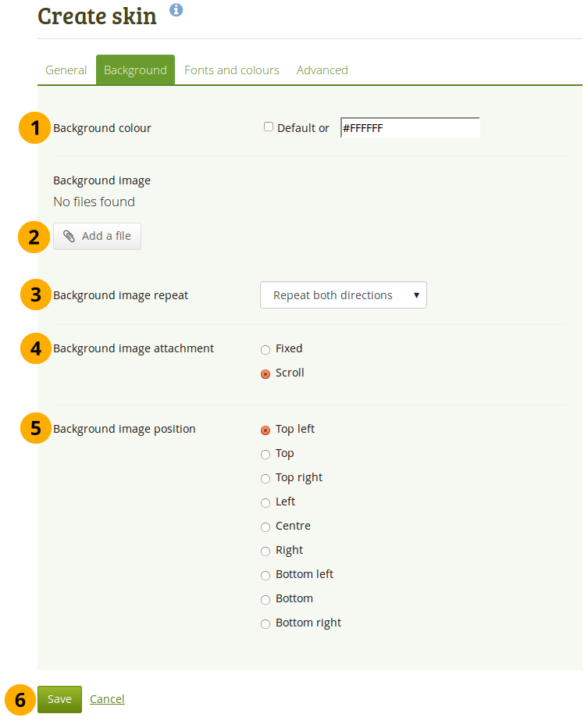
Task: Select the Left position radio button
Action: coord(265,503)
